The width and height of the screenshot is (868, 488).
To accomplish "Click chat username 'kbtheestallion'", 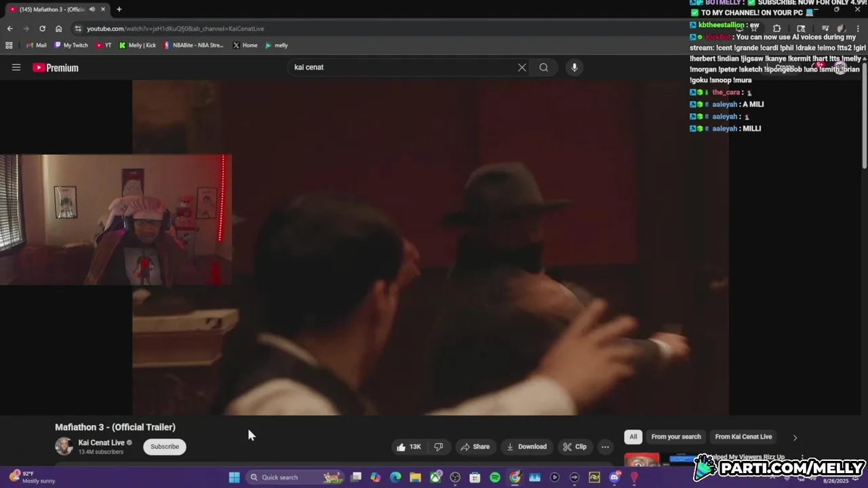I will [x=722, y=25].
